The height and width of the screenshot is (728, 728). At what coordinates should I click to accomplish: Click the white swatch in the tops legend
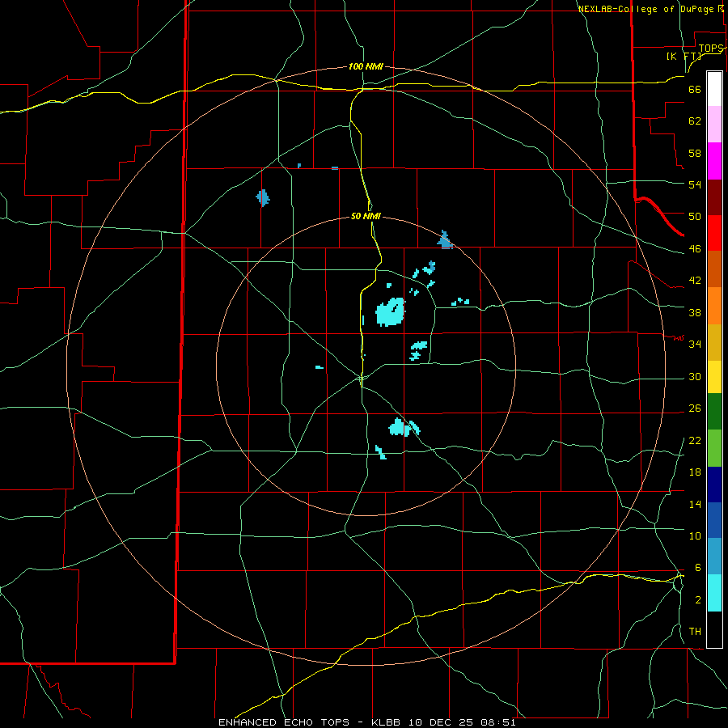pyautogui.click(x=714, y=89)
